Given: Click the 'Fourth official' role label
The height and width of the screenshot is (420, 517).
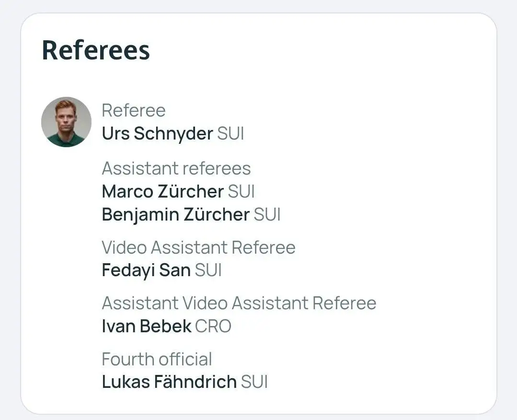Looking at the screenshot, I should click(x=157, y=359).
